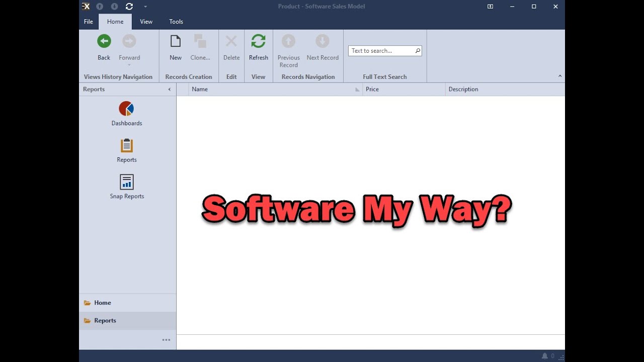The height and width of the screenshot is (362, 644).
Task: Switch to the View ribbon tab
Action: [146, 22]
